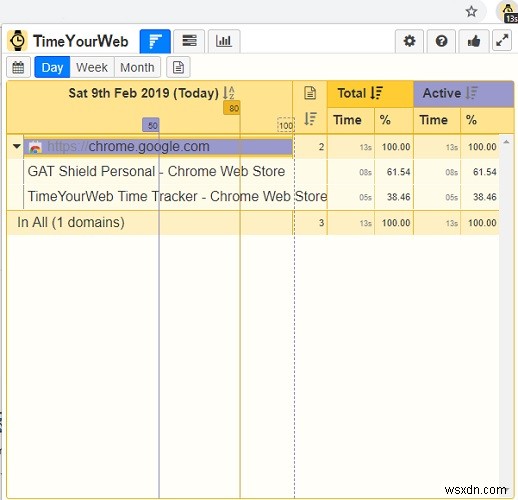Click the TimeYourWeb title text
This screenshot has width=518, height=500.
click(x=81, y=41)
